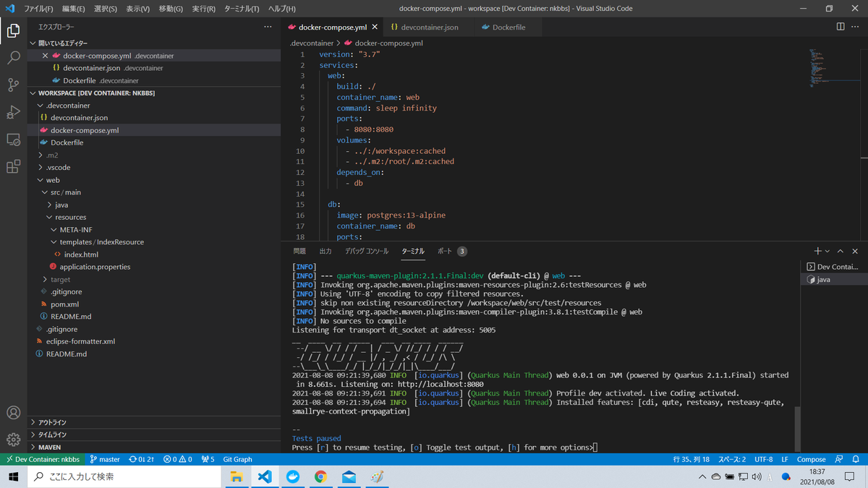Viewport: 868px width, 488px height.
Task: Click the feedback icon in status bar
Action: (x=839, y=459)
